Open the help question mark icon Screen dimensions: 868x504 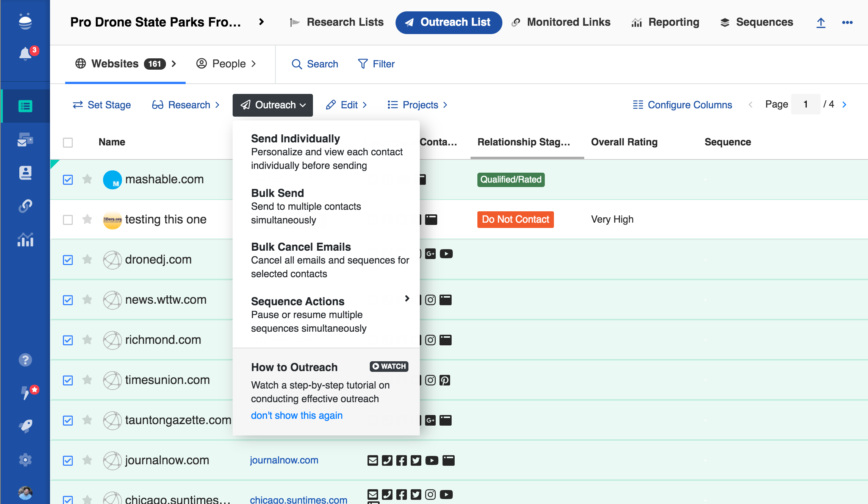tap(25, 360)
